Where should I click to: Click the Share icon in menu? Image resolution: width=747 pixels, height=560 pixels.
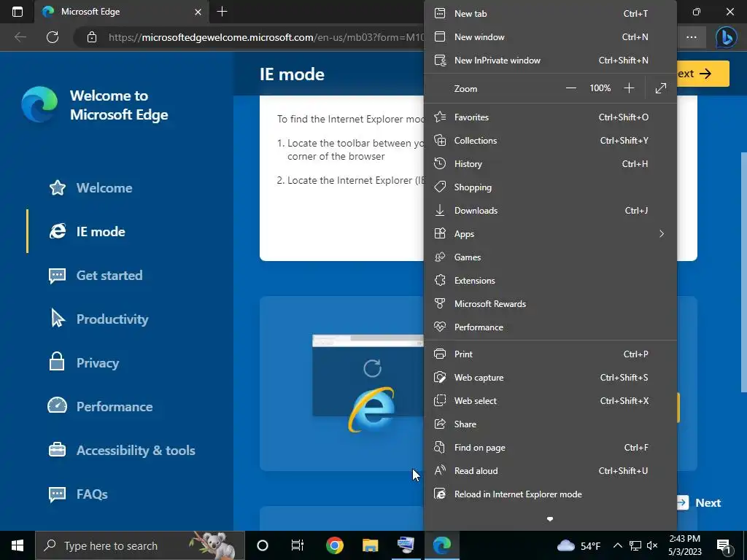[440, 424]
